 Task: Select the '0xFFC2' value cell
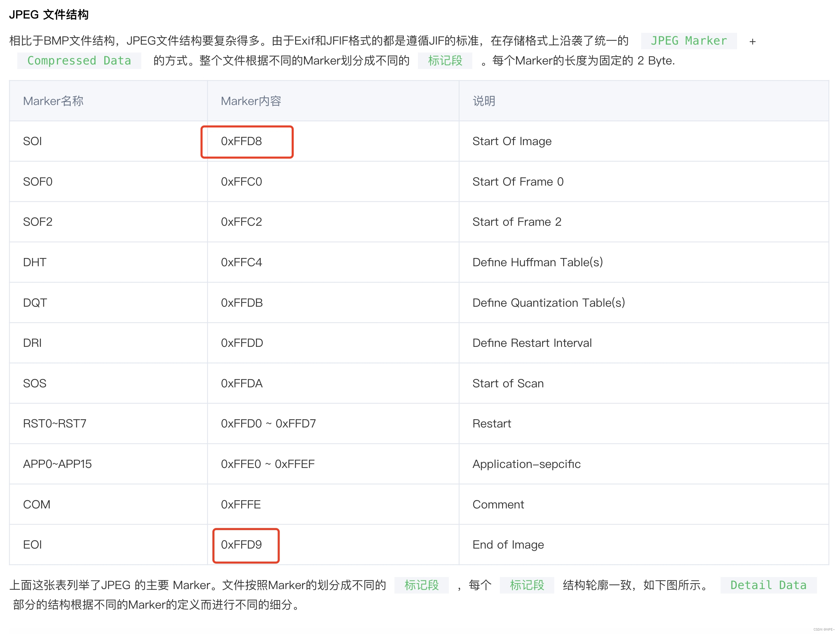tap(333, 222)
